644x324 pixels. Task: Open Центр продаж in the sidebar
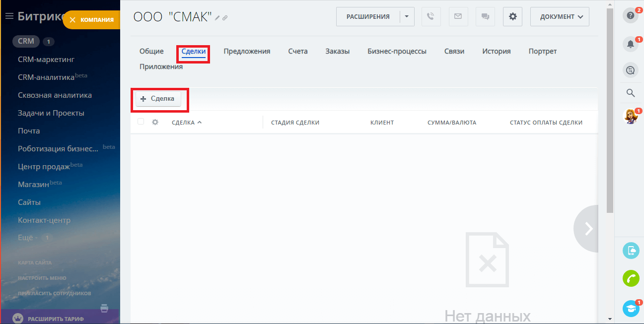tap(44, 167)
